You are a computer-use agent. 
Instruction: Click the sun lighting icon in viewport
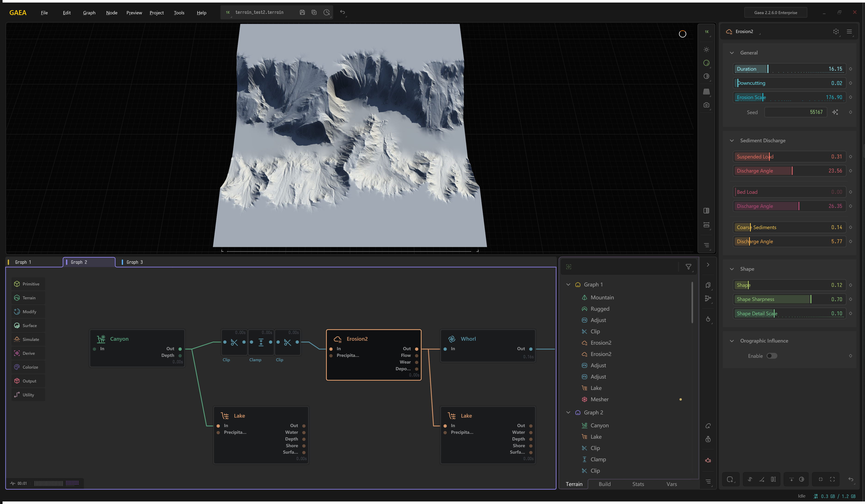click(706, 50)
